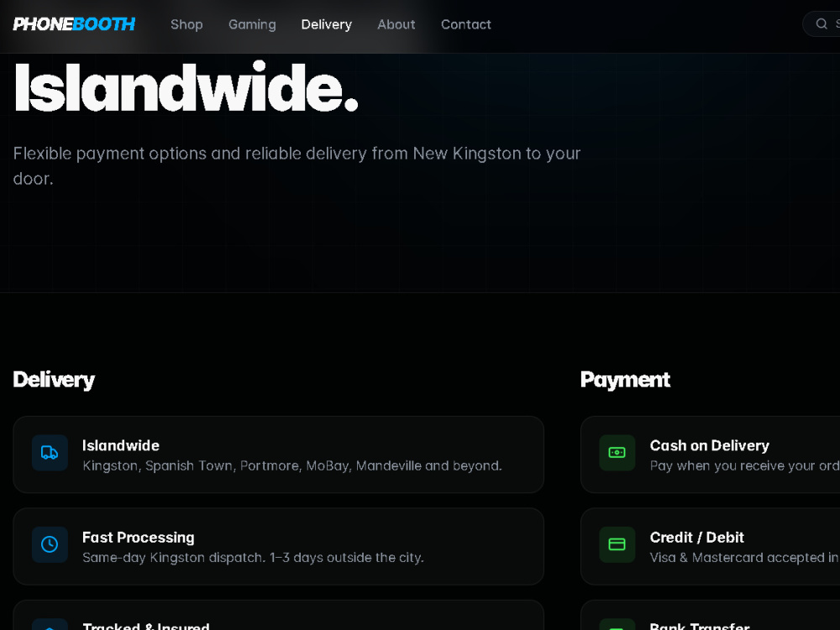The image size is (840, 630).
Task: Click the Tracked & Insured title
Action: tap(145, 626)
